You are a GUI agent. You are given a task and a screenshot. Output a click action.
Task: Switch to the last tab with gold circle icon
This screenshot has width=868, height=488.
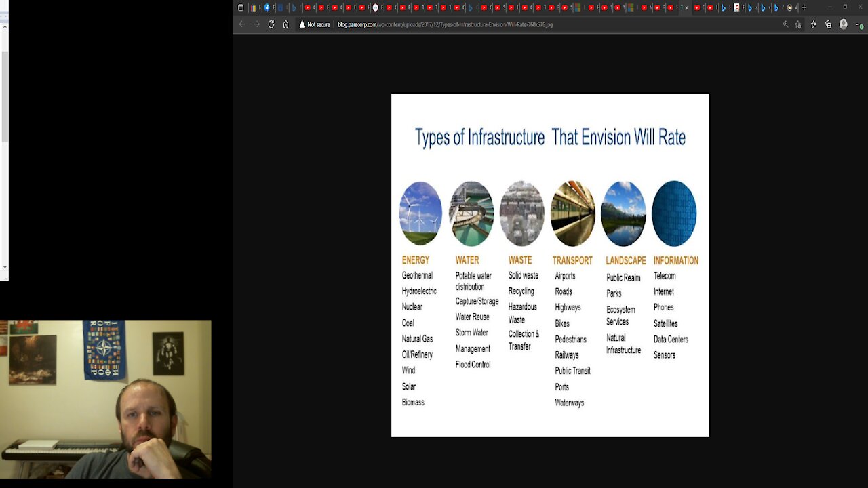click(789, 7)
